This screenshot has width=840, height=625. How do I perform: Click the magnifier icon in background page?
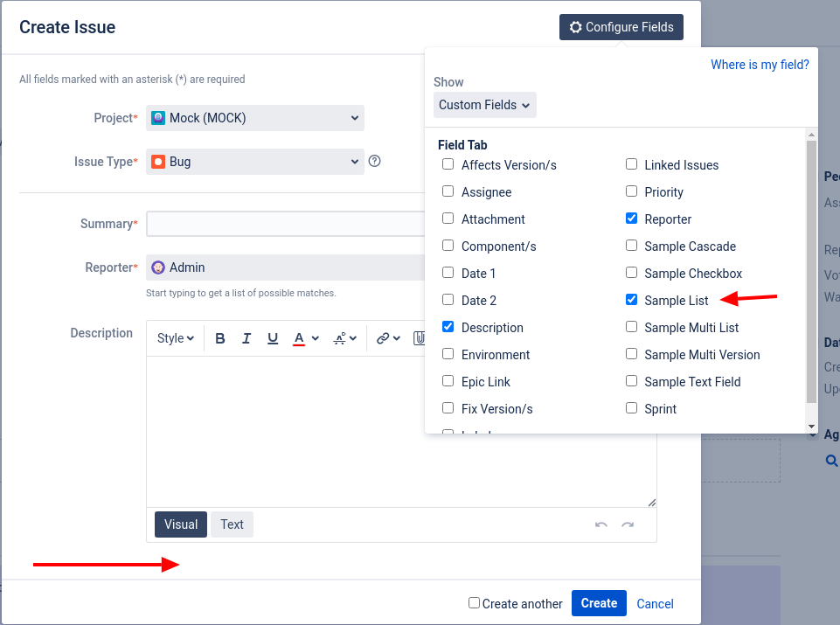(x=831, y=461)
